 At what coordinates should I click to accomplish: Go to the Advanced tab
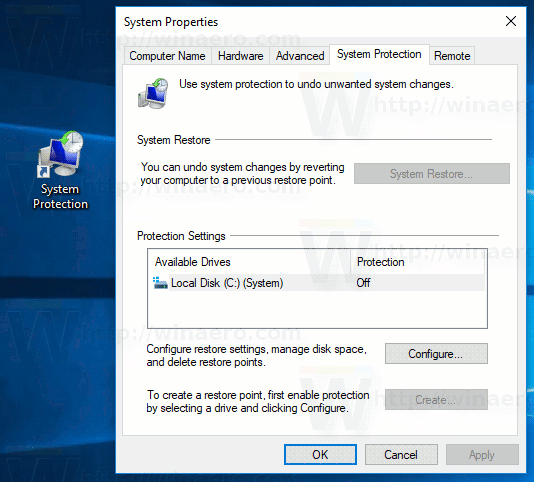(x=300, y=56)
